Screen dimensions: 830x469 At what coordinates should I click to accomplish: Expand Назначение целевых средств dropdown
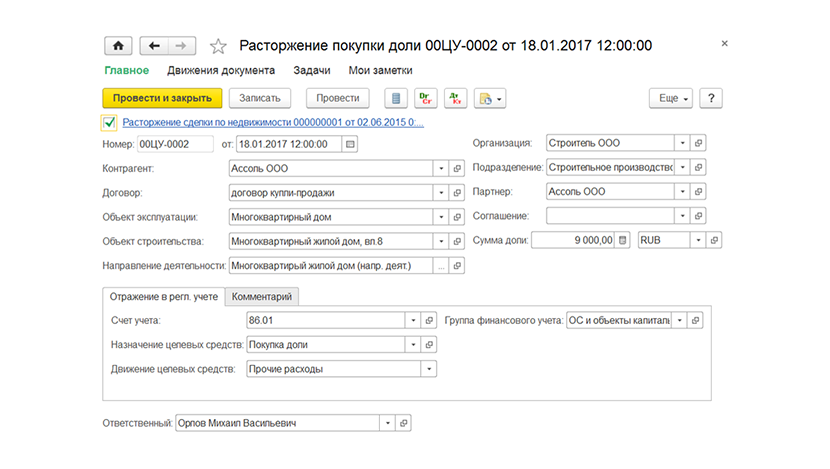point(413,345)
